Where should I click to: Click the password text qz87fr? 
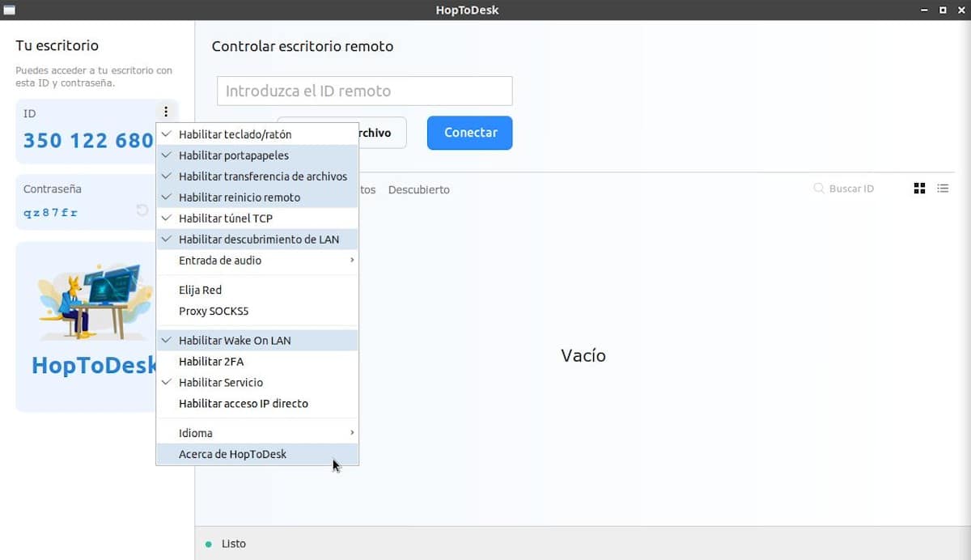click(x=51, y=213)
